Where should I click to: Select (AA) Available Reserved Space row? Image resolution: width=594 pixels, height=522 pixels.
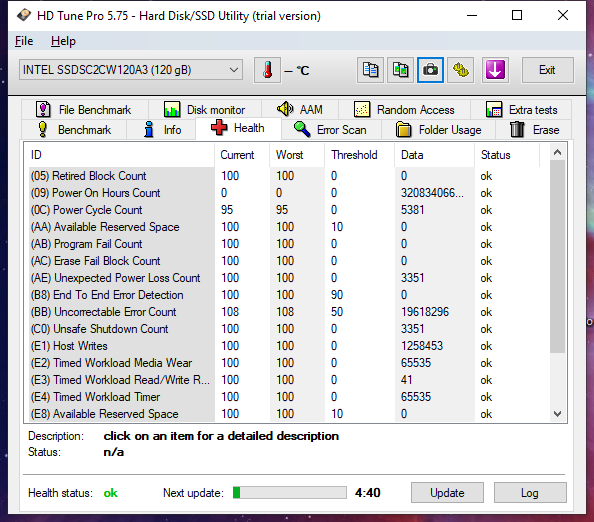(284, 227)
